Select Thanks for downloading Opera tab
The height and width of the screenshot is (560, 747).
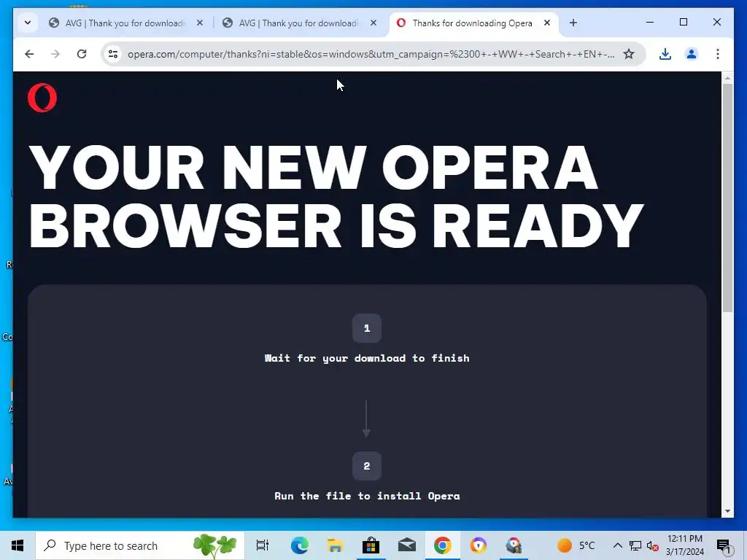pyautogui.click(x=472, y=23)
